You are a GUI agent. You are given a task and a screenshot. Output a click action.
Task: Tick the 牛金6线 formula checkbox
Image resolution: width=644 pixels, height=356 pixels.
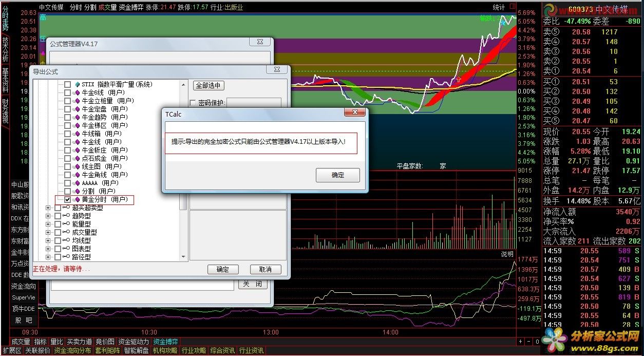pyautogui.click(x=67, y=92)
